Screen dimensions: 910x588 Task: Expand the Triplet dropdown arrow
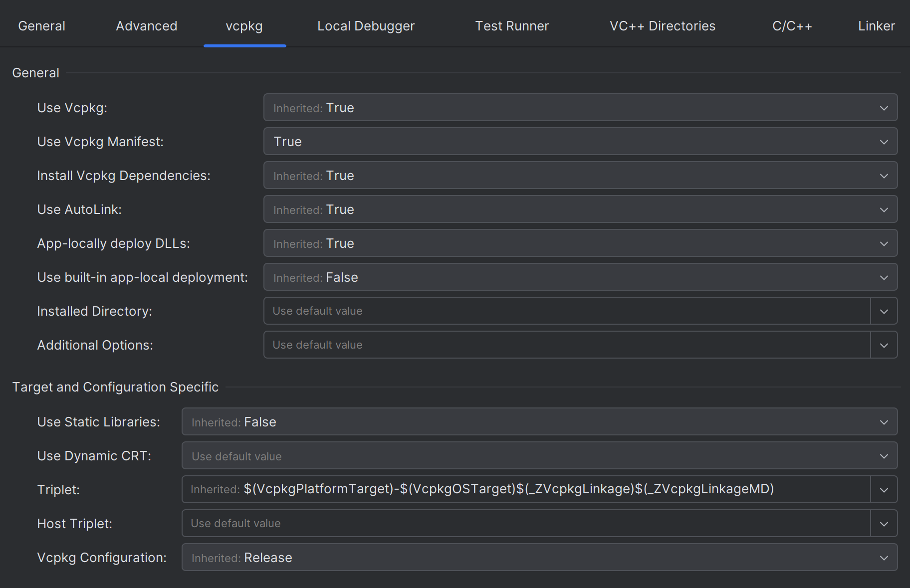pyautogui.click(x=884, y=489)
